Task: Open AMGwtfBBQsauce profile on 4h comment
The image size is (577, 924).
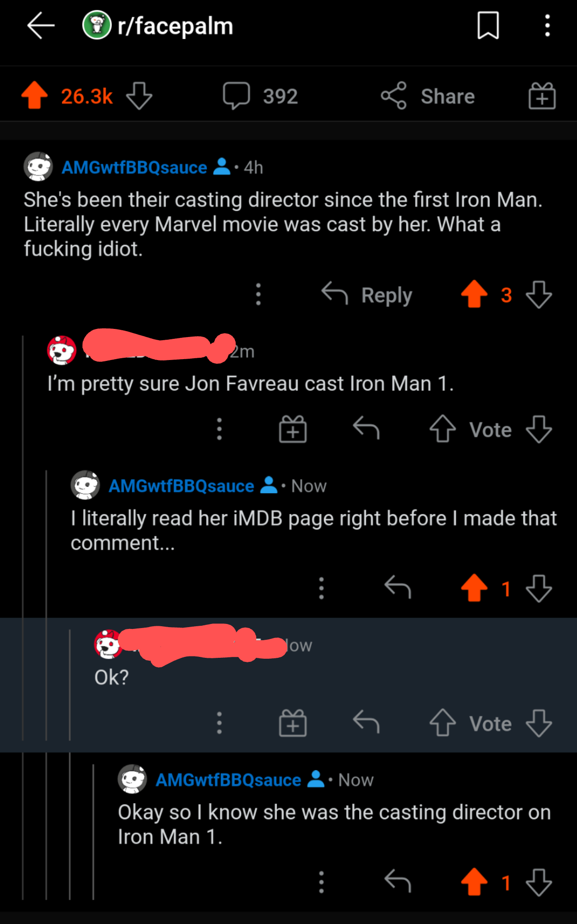Action: click(x=134, y=167)
